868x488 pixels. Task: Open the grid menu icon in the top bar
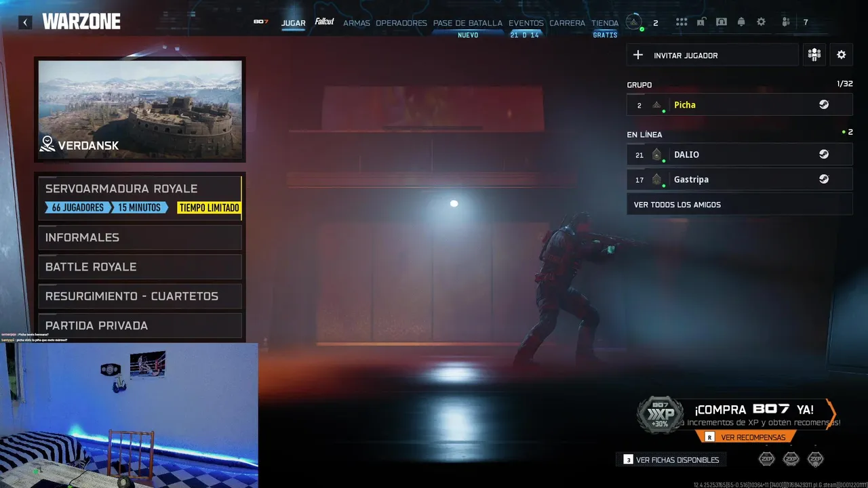[682, 22]
